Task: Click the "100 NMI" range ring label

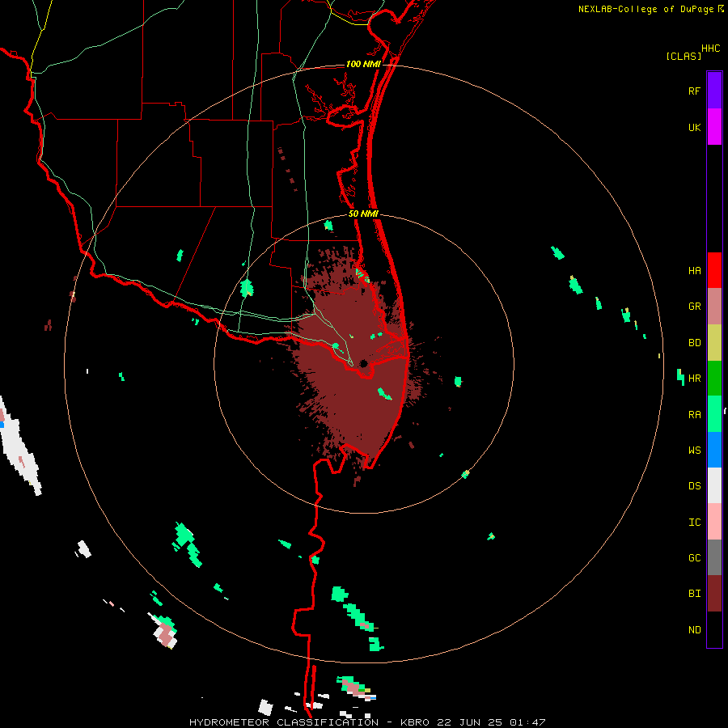Action: point(363,64)
